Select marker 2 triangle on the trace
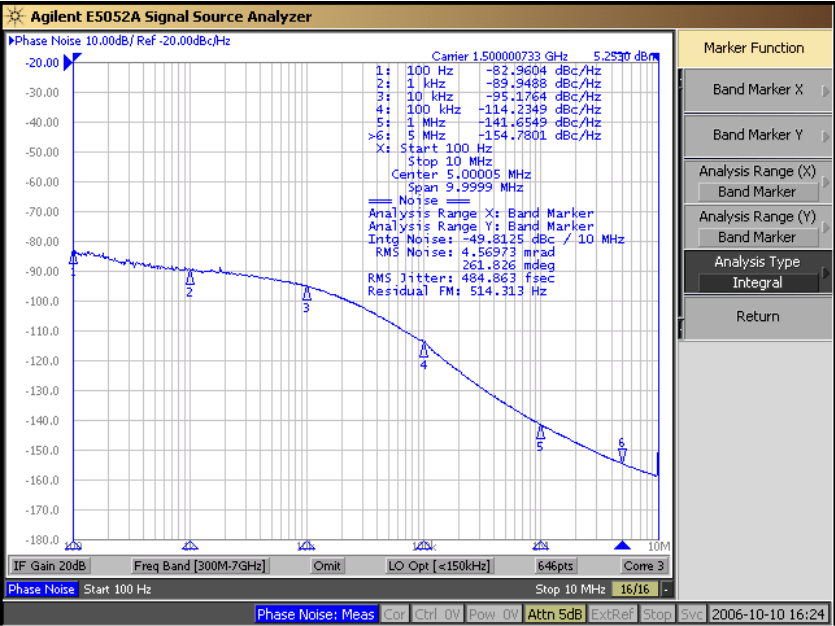Image resolution: width=835 pixels, height=626 pixels. pos(189,277)
